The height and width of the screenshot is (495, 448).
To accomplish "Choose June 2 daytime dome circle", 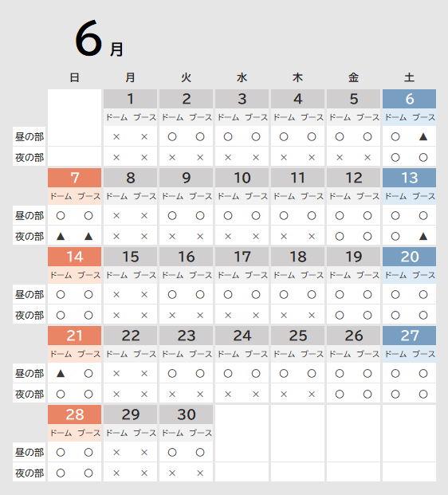I will (x=172, y=136).
